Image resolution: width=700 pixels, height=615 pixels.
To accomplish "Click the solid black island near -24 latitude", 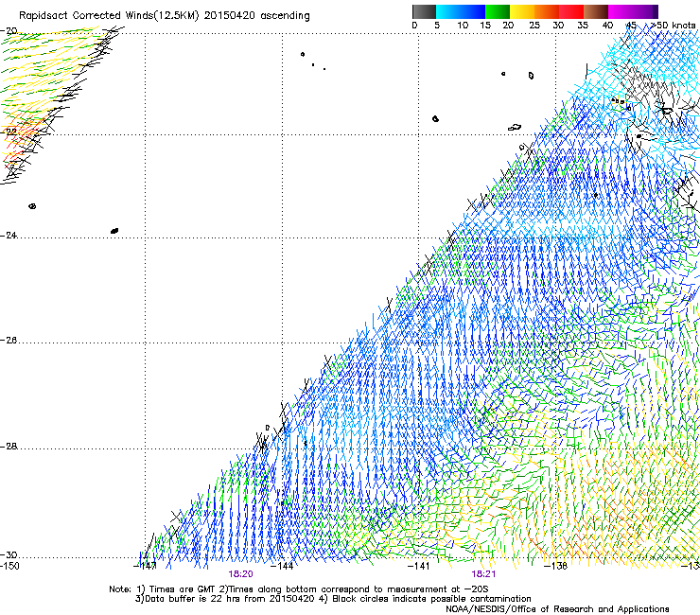I will (x=114, y=231).
